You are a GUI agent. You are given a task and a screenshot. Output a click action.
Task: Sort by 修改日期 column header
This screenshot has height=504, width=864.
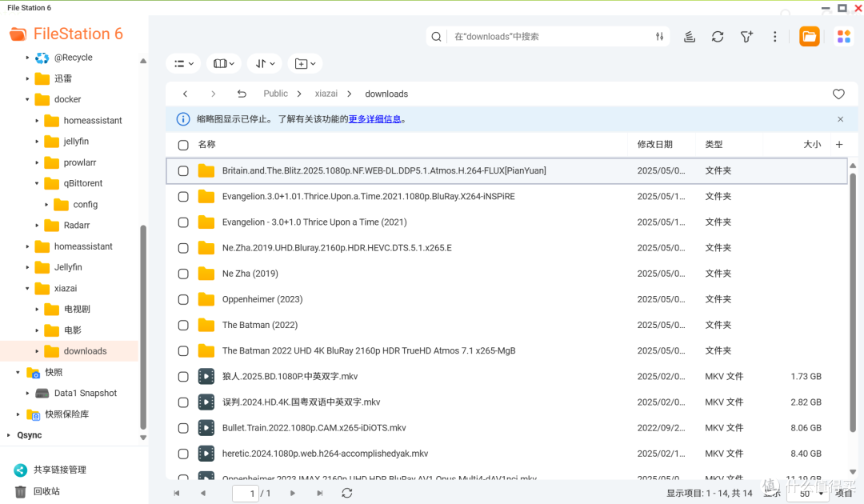click(x=655, y=144)
